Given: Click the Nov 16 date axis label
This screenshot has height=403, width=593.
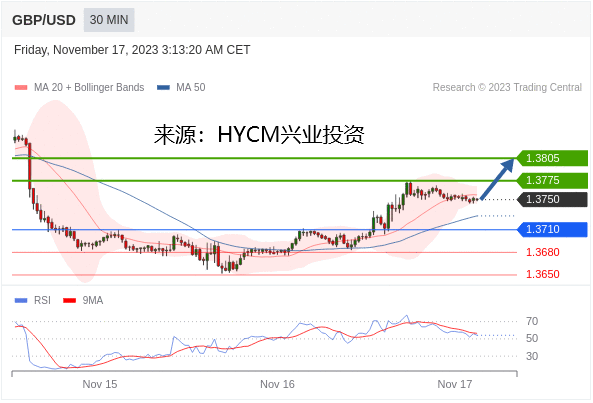Looking at the screenshot, I should click(x=277, y=384).
